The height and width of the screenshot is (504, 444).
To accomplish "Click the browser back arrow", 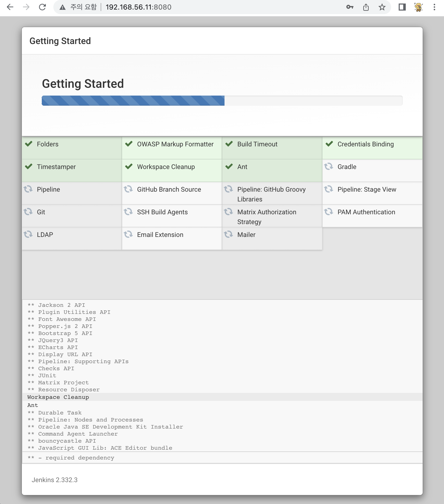I will [10, 7].
